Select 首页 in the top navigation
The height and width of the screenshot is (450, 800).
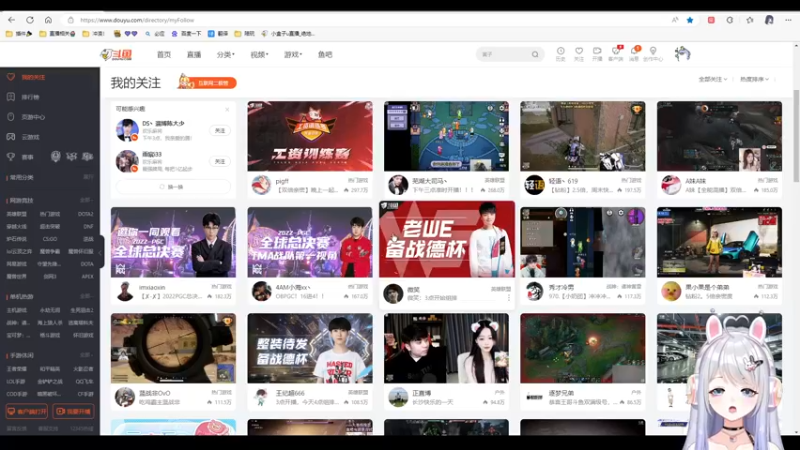(x=164, y=54)
